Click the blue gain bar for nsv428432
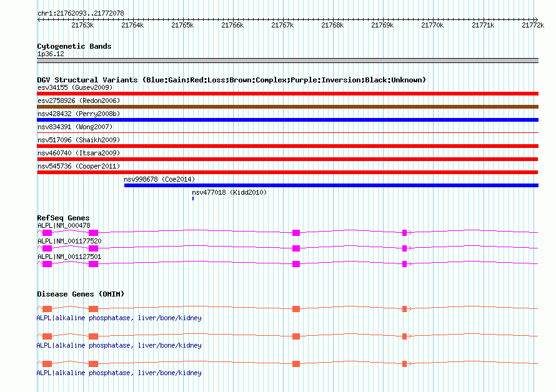Screen dimensions: 556x392 pyautogui.click(x=287, y=120)
